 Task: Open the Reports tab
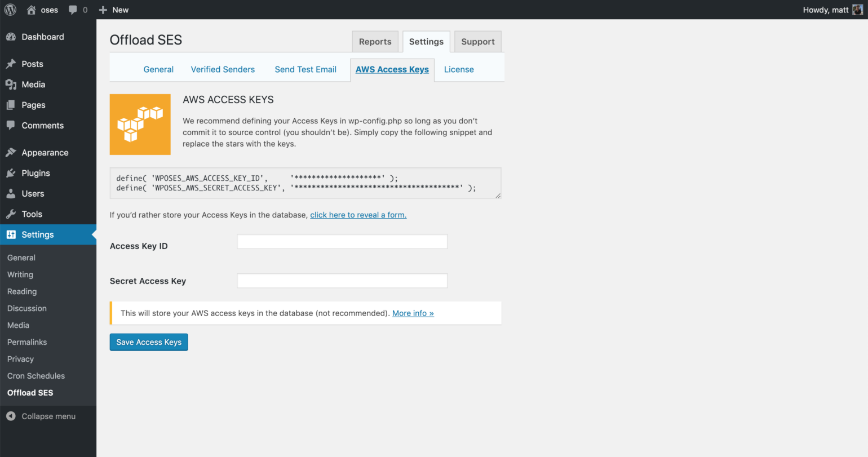click(375, 42)
